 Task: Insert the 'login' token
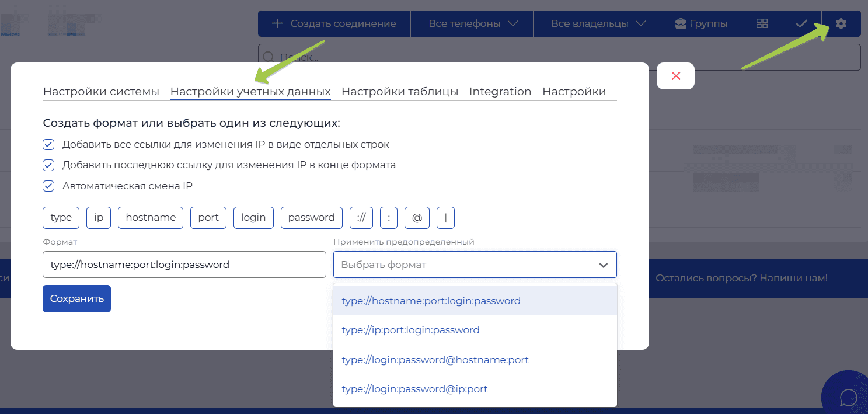click(x=253, y=217)
